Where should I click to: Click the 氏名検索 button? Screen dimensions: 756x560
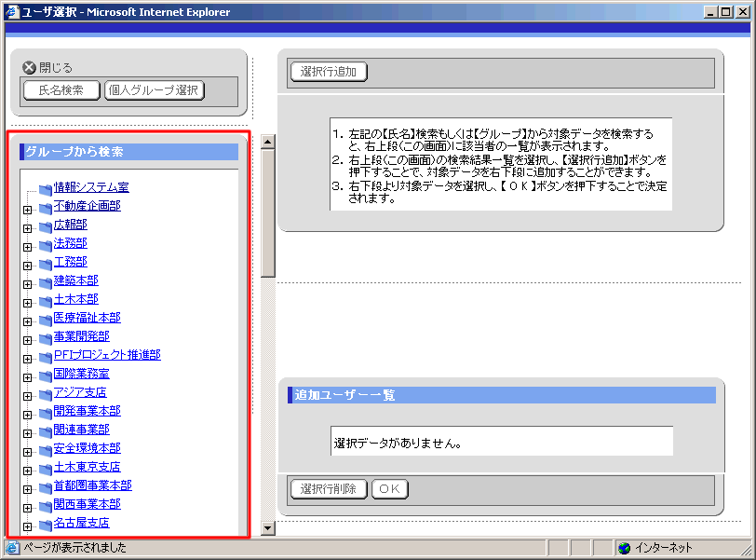(x=61, y=90)
